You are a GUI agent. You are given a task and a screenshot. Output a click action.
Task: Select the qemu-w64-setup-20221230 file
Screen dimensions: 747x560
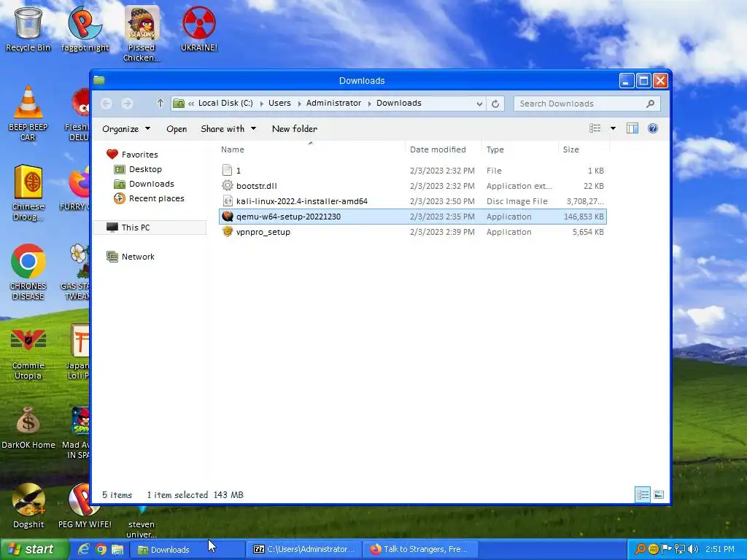[413, 217]
